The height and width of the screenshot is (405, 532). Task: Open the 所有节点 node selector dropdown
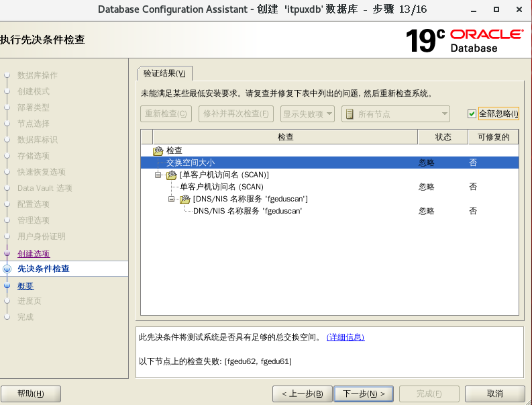click(x=396, y=114)
